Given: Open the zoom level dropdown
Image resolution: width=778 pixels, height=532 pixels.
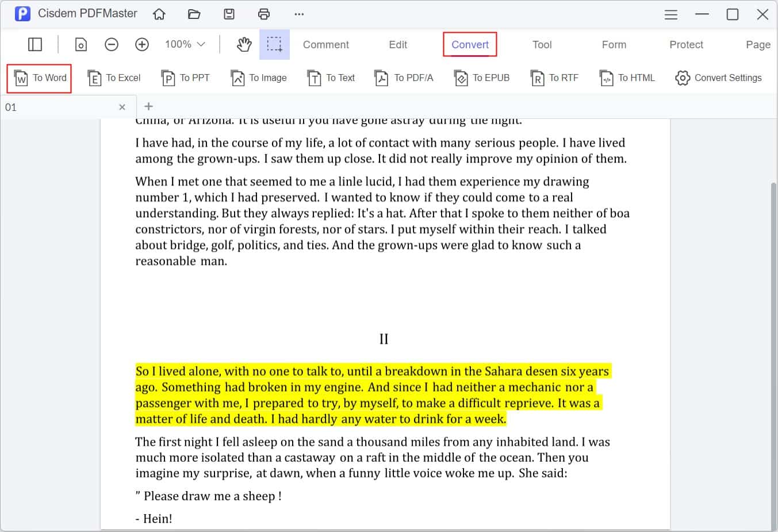Looking at the screenshot, I should [x=183, y=44].
